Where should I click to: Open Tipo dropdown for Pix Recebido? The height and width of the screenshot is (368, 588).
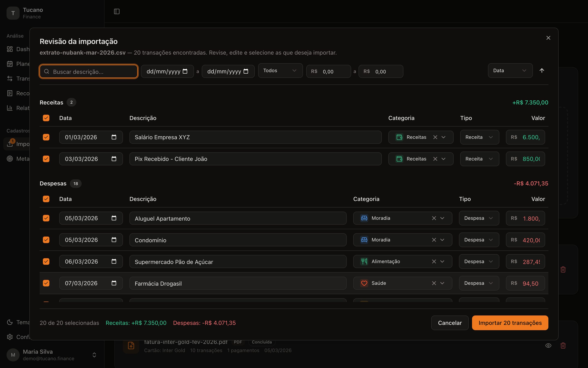click(479, 159)
